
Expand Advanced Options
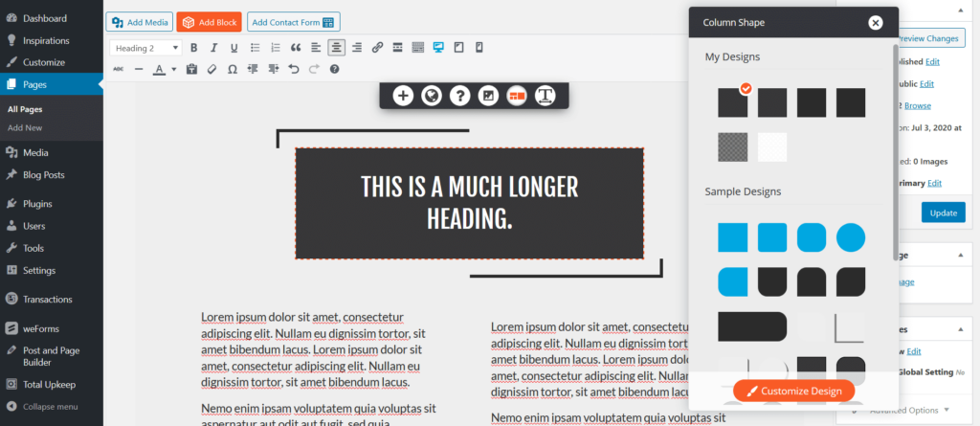909,411
